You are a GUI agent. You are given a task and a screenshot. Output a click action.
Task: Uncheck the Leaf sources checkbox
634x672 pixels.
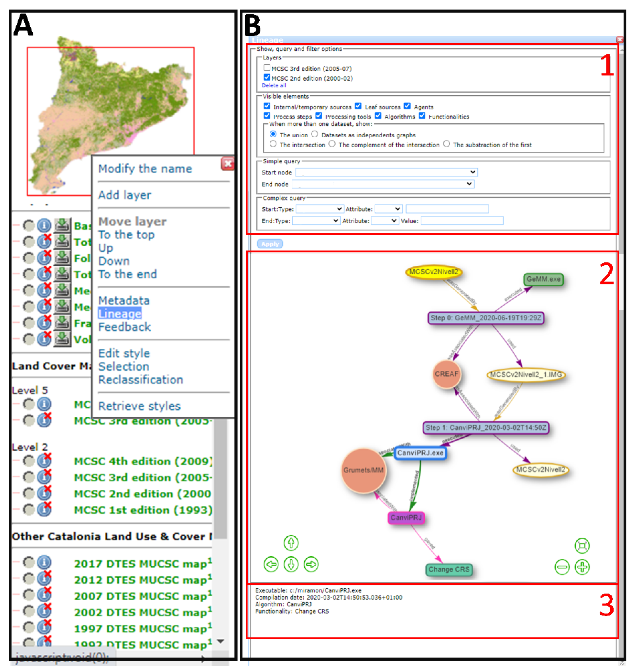(x=358, y=106)
